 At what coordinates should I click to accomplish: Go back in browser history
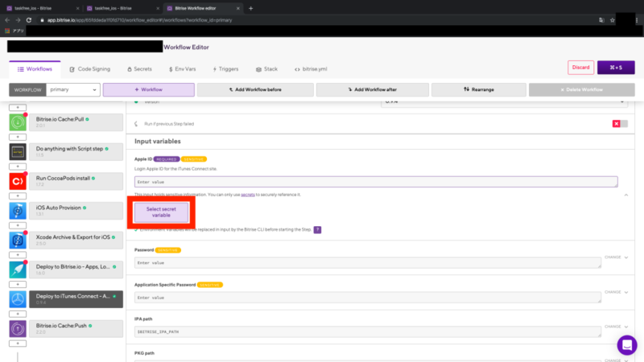(7, 20)
